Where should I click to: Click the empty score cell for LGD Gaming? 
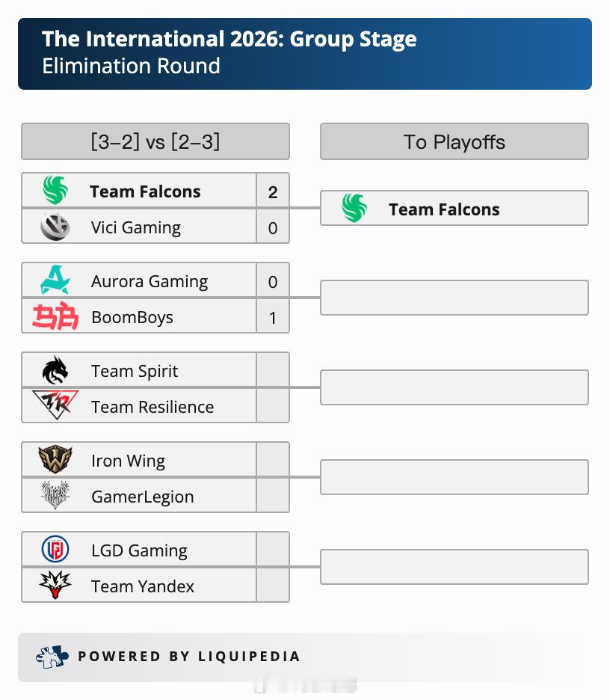pyautogui.click(x=273, y=550)
